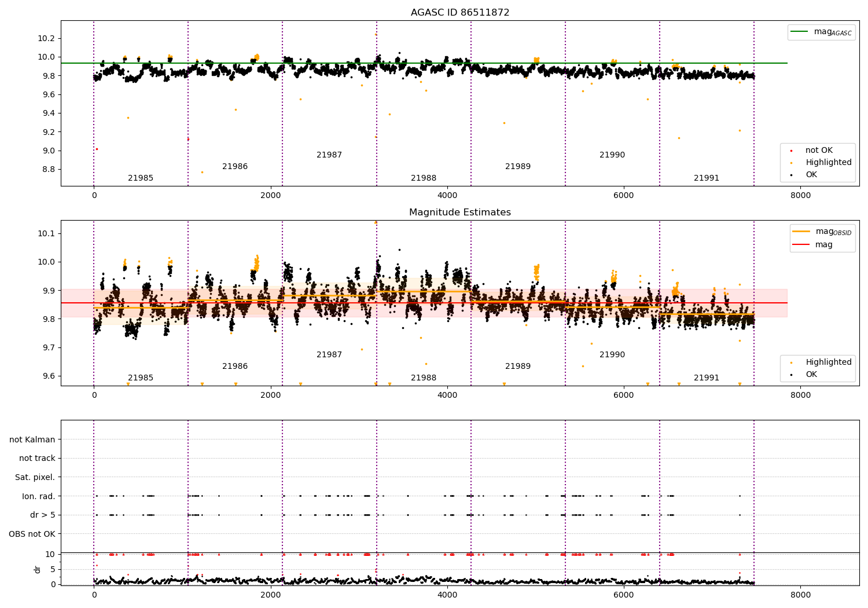The height and width of the screenshot is (608, 868).
Task: Click the 'OBS not OK' axis label
Action: 32,534
